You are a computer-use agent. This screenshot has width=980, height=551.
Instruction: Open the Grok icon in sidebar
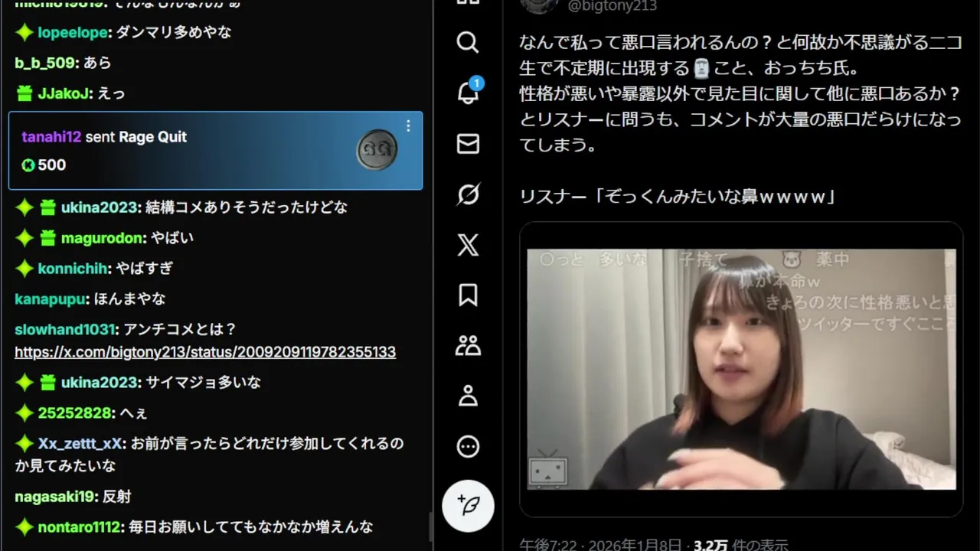pos(468,194)
